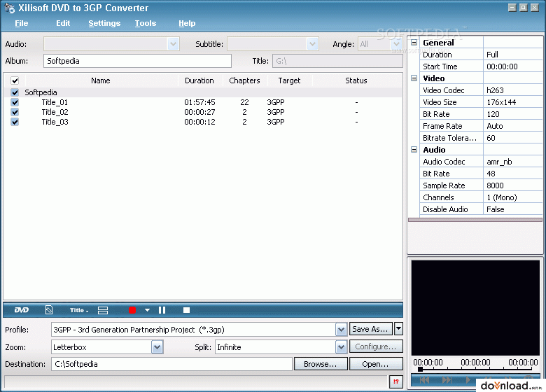Screen dimensions: 546x392
Task: Edit the Video Size value 176x144
Action: coord(513,102)
